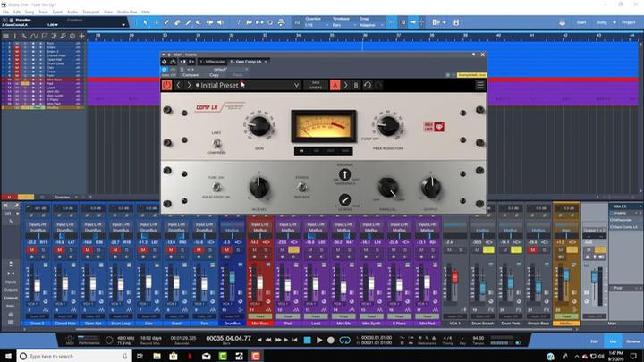This screenshot has height=362, width=644.
Task: Open Windows Start menu
Action: pyautogui.click(x=8, y=356)
